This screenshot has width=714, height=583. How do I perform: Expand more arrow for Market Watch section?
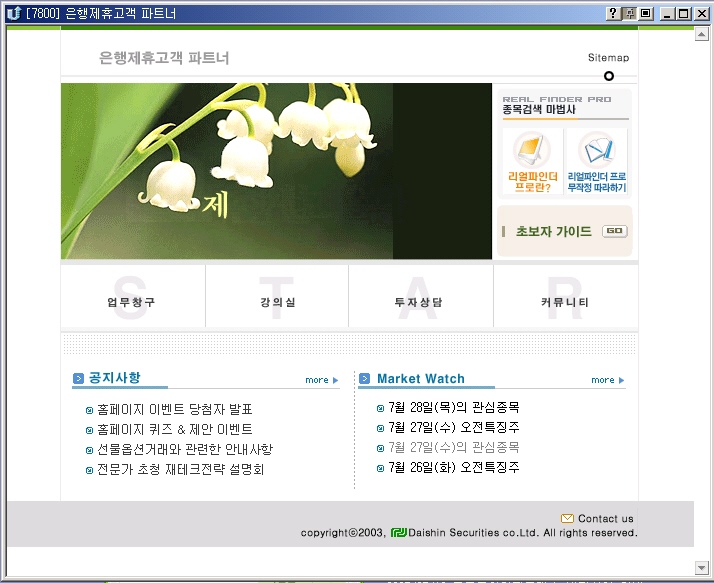point(621,380)
